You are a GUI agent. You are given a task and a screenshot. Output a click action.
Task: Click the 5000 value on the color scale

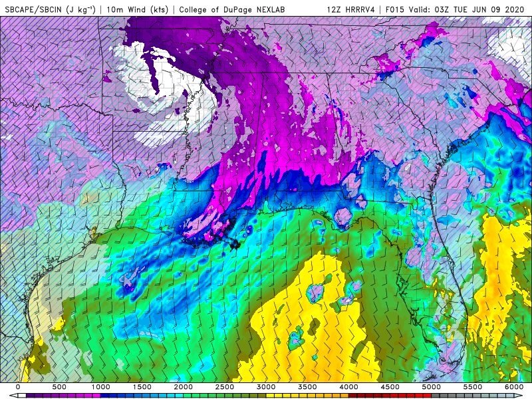click(432, 387)
